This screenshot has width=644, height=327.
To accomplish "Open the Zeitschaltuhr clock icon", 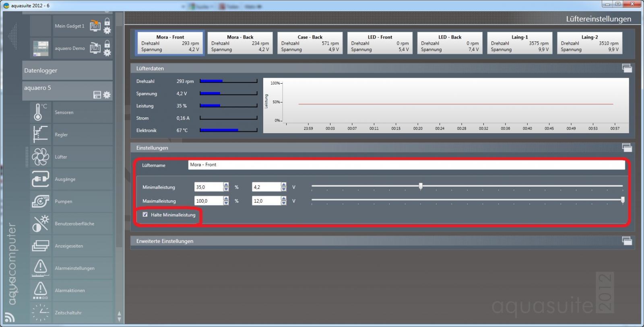I will 40,313.
